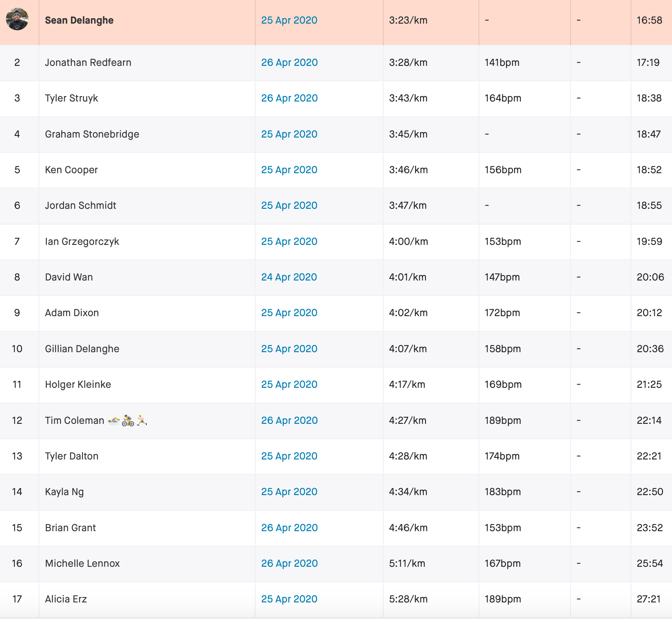Viewport: 672px width, 619px height.
Task: Open Jordan Schmidt's 25 Apr 2020 activity
Action: [x=289, y=206]
